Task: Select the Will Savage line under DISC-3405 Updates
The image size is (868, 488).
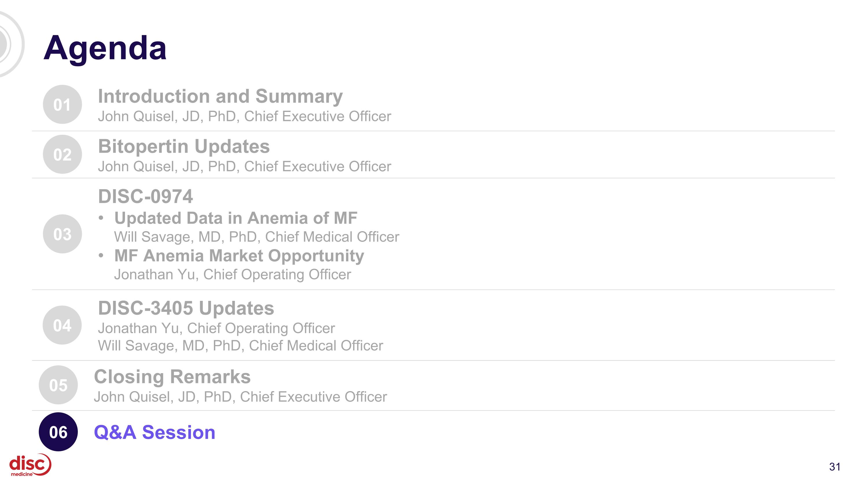Action: click(x=240, y=346)
